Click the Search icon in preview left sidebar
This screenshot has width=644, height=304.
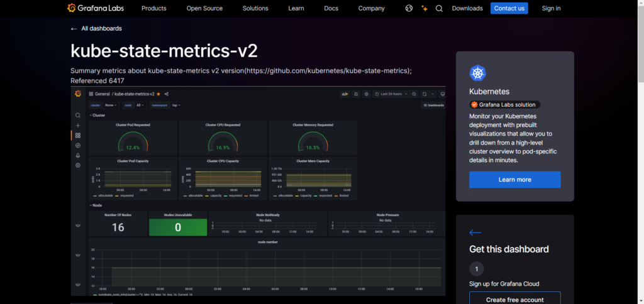coord(78,116)
